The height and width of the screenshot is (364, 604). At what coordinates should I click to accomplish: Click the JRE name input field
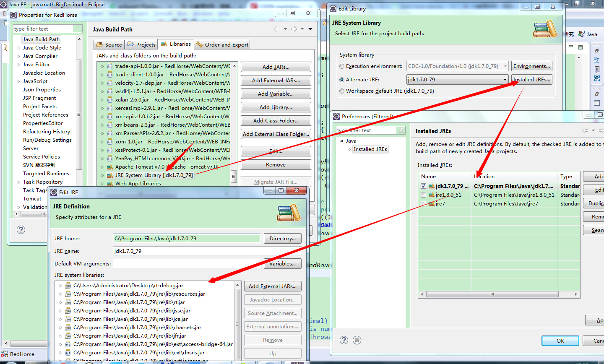tap(207, 251)
